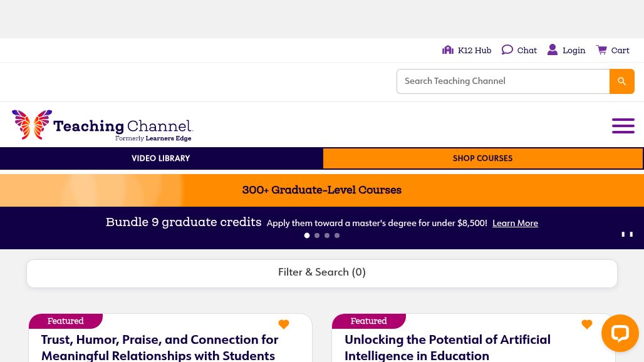Switch to the Shop Courses tab

(x=482, y=158)
